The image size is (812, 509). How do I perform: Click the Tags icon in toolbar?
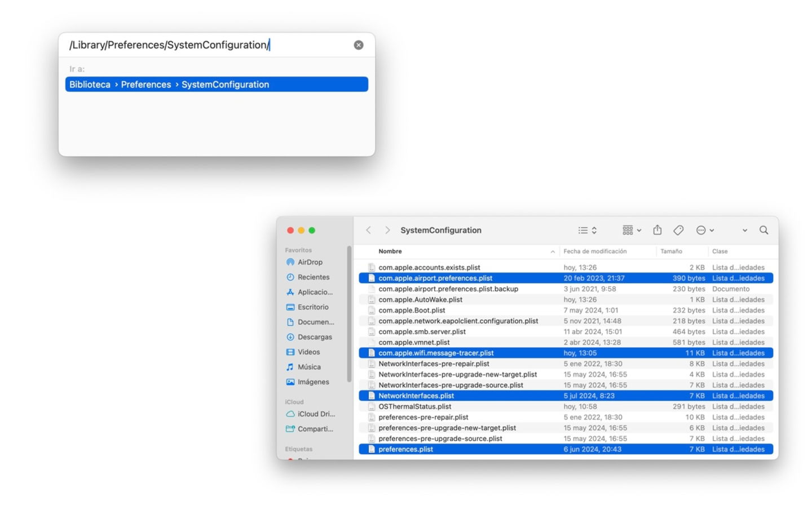point(678,230)
